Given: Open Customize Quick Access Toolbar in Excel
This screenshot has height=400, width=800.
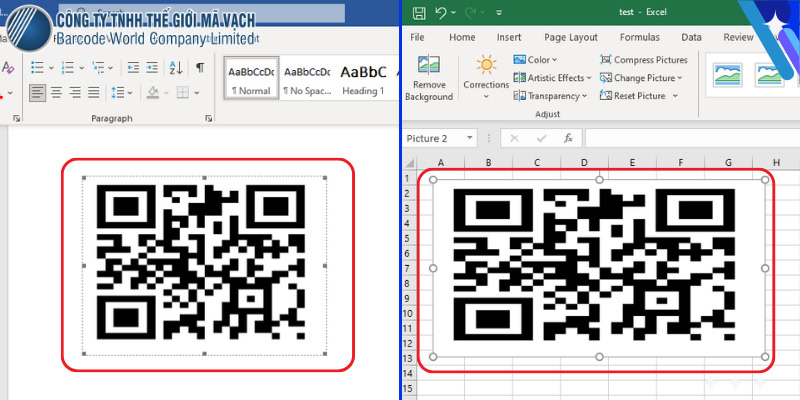Looking at the screenshot, I should click(499, 13).
